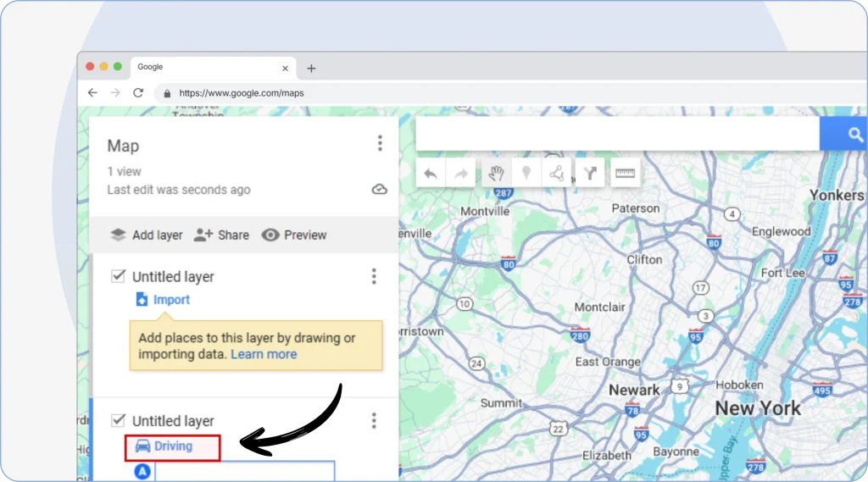Click the cloud saved-status icon
The height and width of the screenshot is (482, 868).
tap(379, 189)
